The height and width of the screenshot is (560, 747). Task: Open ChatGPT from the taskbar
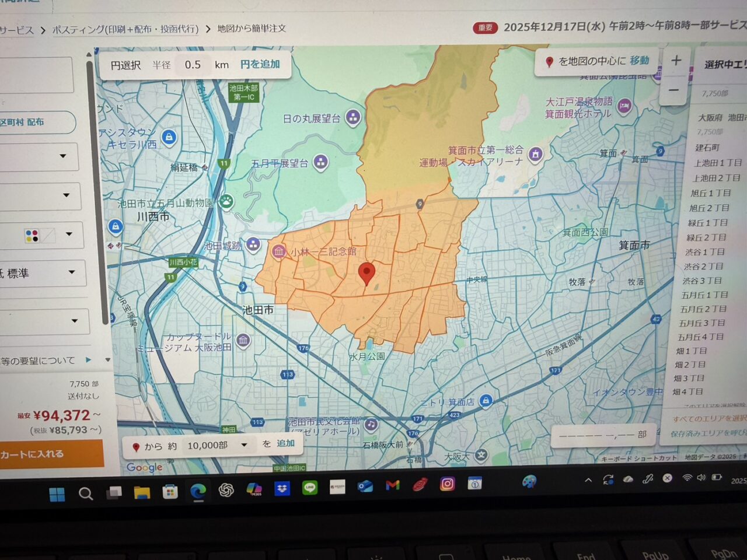click(226, 489)
